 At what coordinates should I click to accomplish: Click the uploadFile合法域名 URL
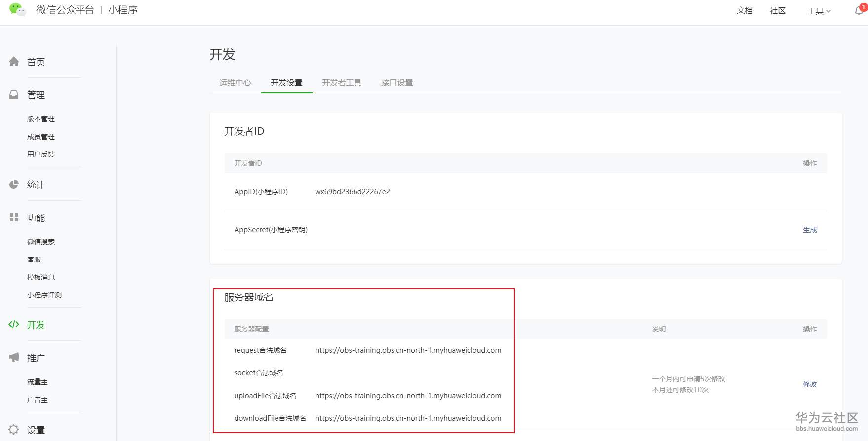tap(408, 396)
